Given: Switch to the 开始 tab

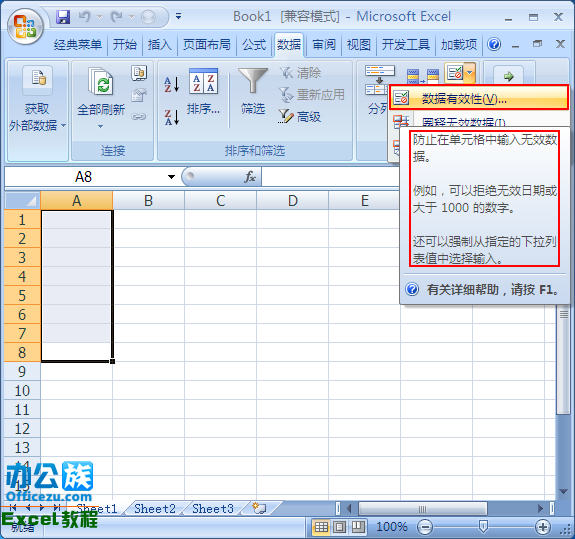Looking at the screenshot, I should [x=125, y=44].
